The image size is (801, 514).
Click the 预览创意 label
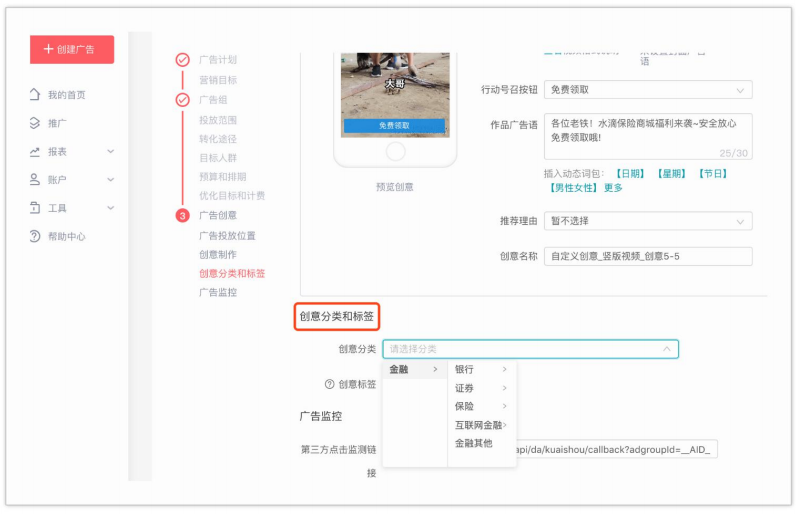394,187
